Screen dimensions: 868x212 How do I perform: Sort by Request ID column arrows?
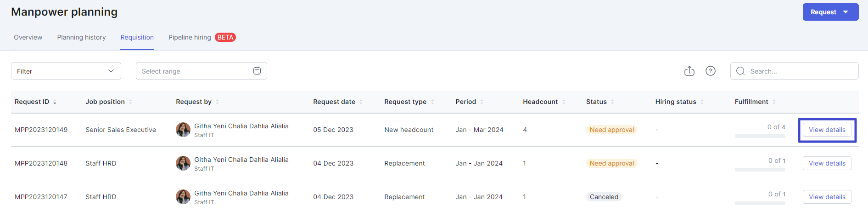[x=55, y=102]
